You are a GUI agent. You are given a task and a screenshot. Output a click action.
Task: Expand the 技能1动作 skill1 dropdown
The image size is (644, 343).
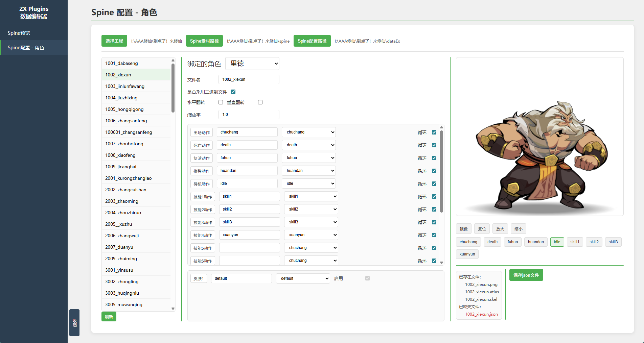(311, 196)
